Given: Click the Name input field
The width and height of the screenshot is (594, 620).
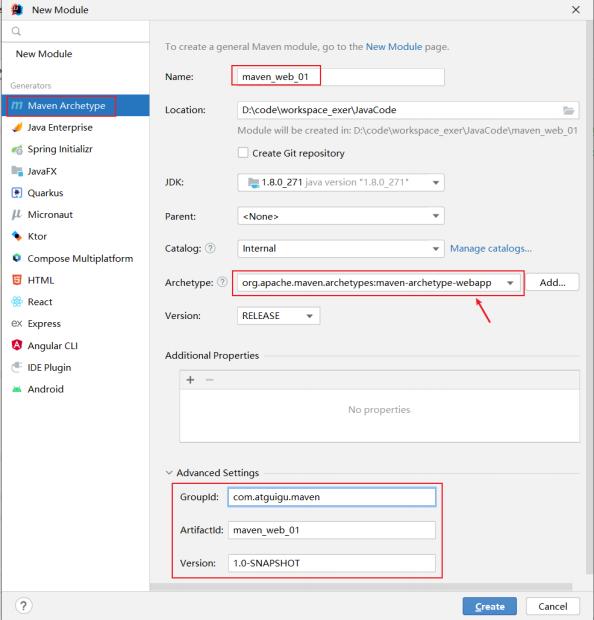Looking at the screenshot, I should pos(341,76).
